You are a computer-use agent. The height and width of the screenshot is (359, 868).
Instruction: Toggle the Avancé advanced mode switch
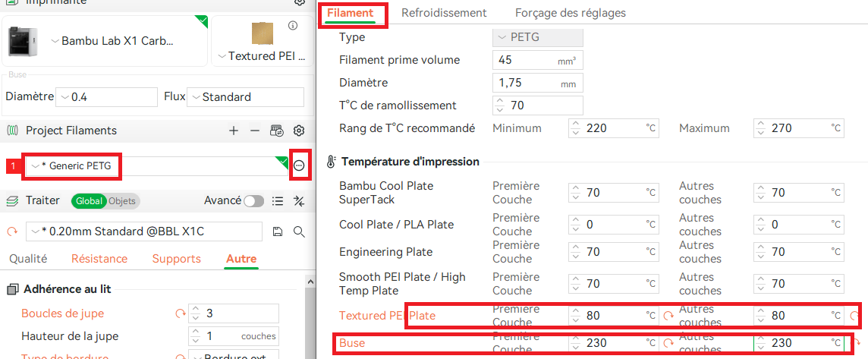tap(254, 201)
